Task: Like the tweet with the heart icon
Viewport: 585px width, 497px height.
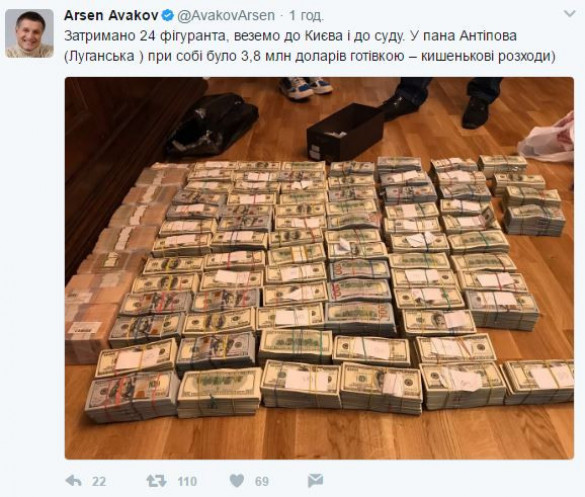Action: tap(237, 481)
